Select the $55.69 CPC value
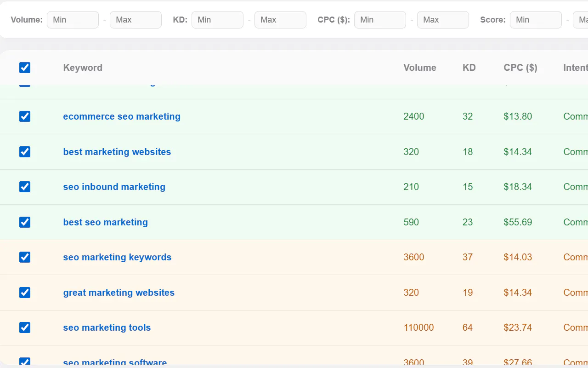The image size is (588, 368). click(518, 222)
